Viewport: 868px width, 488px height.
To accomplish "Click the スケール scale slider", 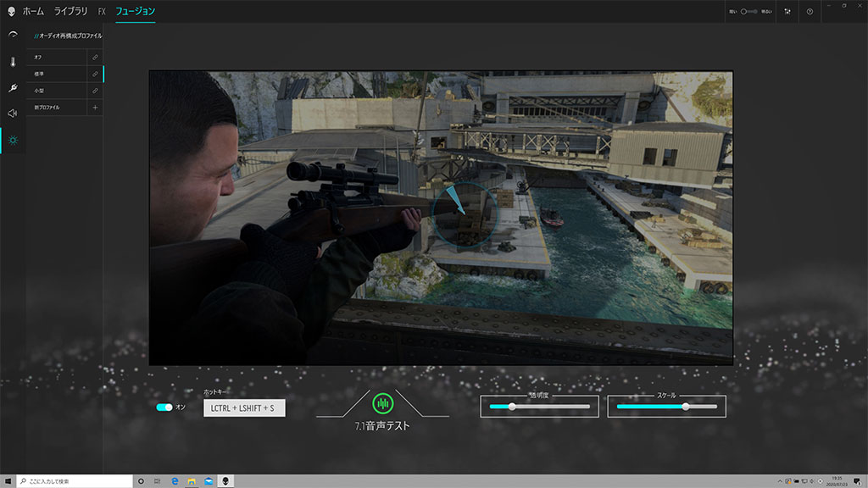I will pos(666,407).
